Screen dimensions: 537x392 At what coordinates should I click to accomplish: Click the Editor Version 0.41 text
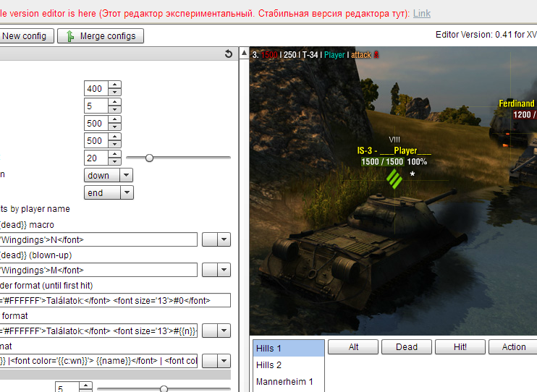(486, 35)
